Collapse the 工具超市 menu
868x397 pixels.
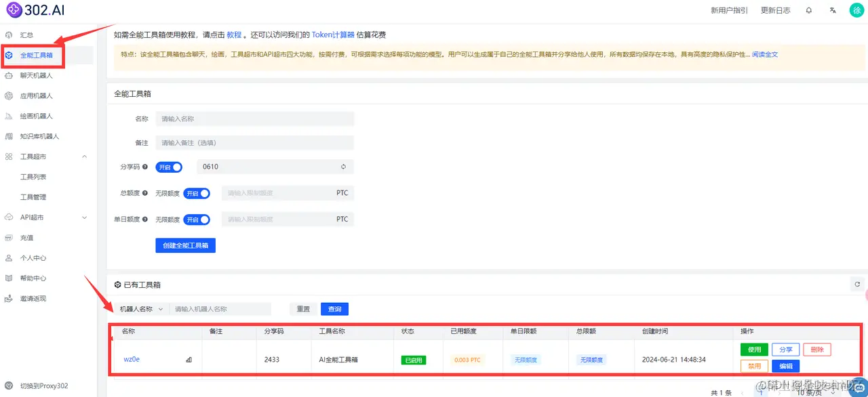pos(84,156)
